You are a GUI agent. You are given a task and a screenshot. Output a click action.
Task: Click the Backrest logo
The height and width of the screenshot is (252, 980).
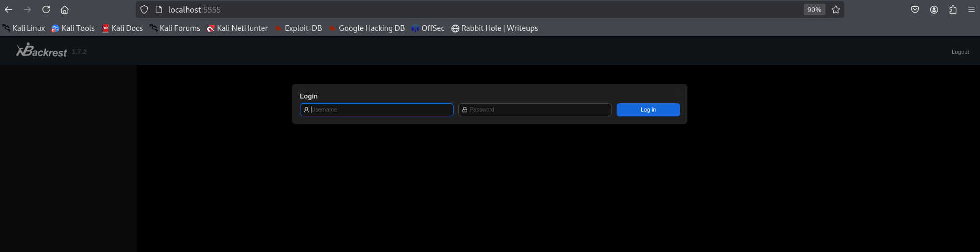42,51
